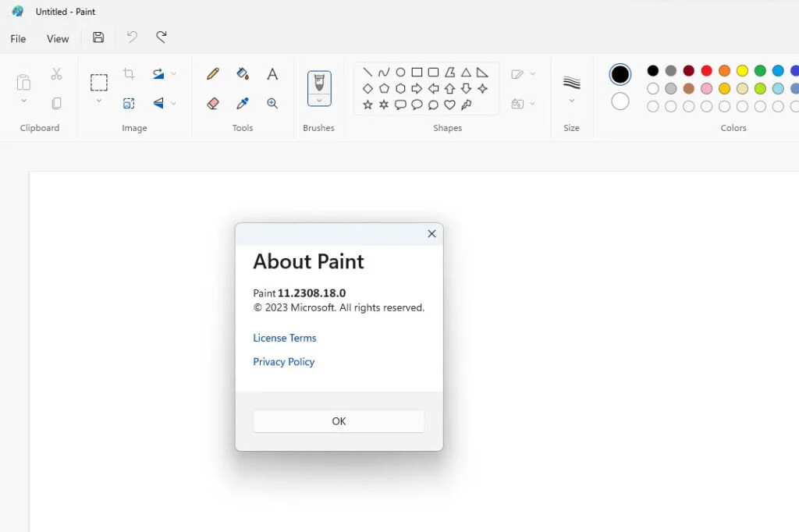Click OK in About Paint dialog
Image resolution: width=799 pixels, height=532 pixels.
click(x=339, y=421)
